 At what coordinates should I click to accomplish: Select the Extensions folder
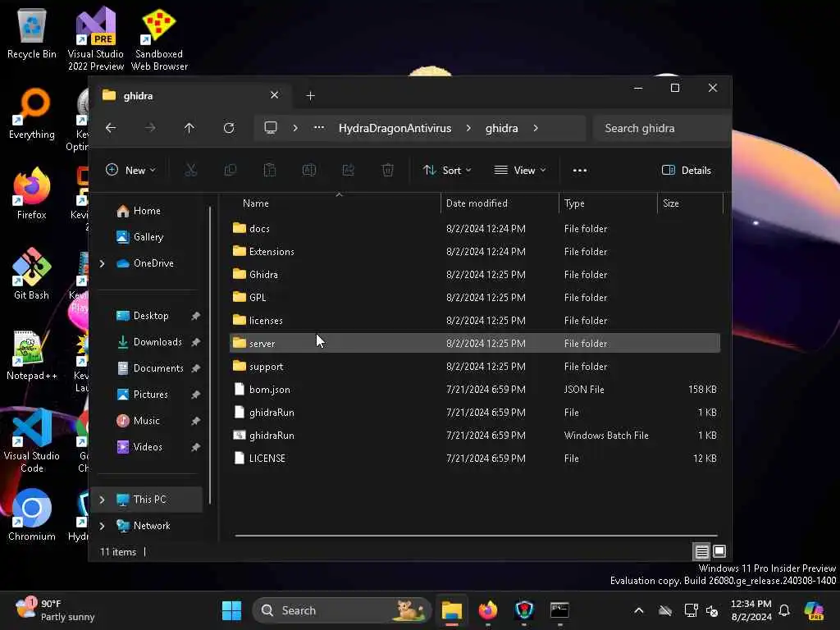(475, 251)
